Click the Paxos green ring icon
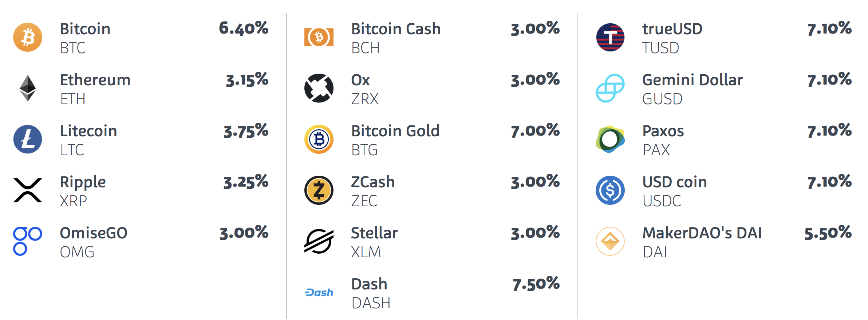The height and width of the screenshot is (320, 868). (610, 139)
